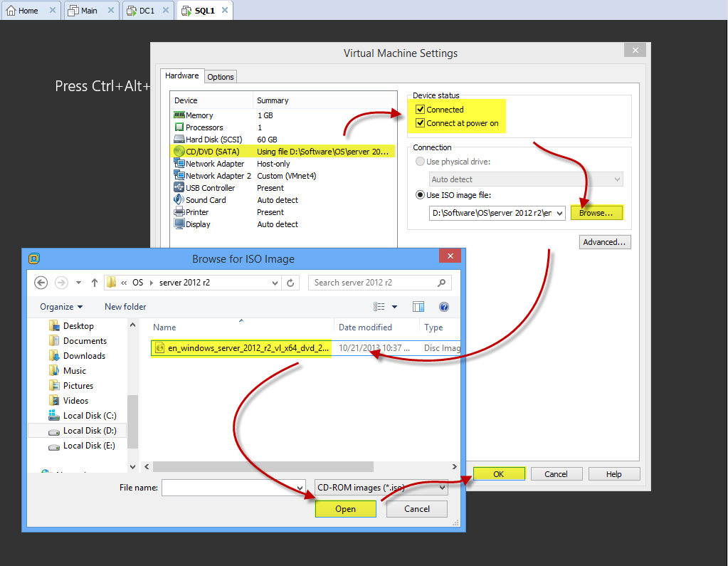Toggle the preview pane icon
Viewport: 728px width, 566px height.
click(x=418, y=306)
